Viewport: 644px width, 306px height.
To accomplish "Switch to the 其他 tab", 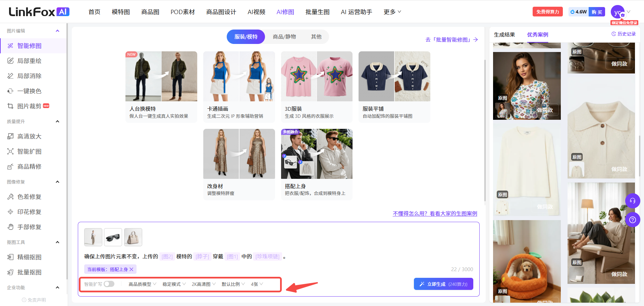I will click(316, 37).
